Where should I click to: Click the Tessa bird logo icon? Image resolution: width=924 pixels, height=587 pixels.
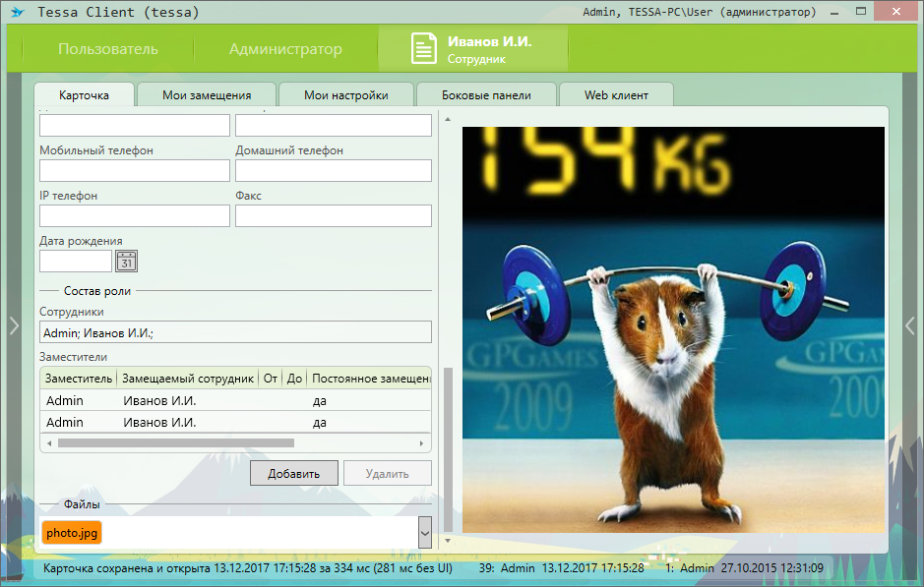pos(17,12)
